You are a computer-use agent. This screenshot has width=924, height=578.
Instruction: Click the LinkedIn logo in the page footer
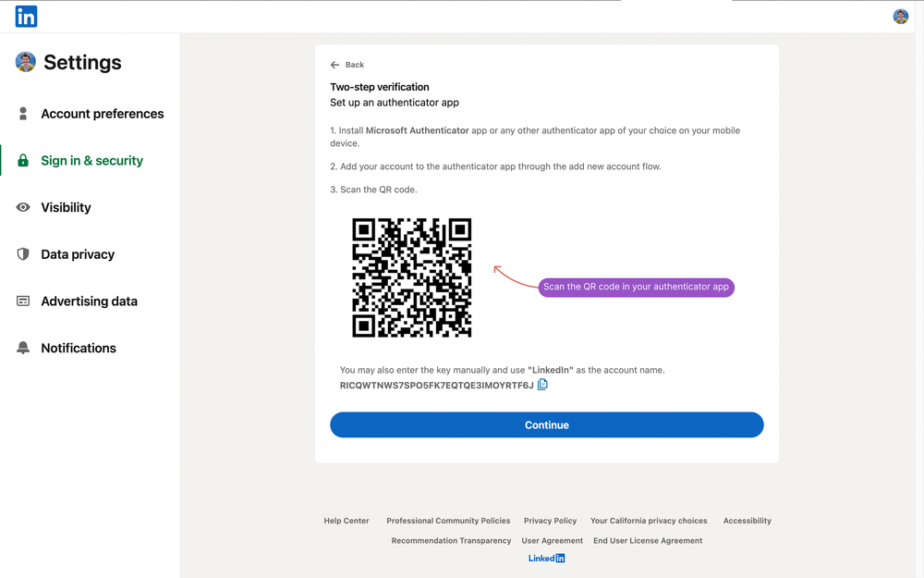(x=546, y=558)
